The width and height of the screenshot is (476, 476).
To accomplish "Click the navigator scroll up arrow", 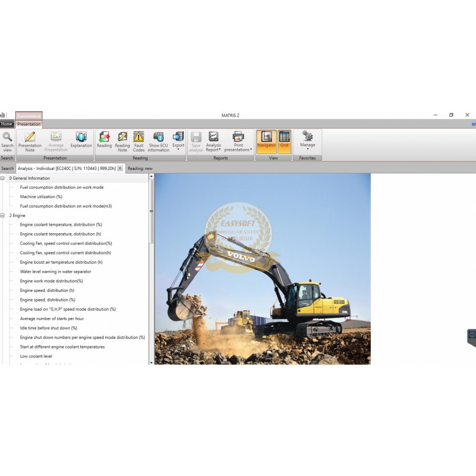I will 151,177.
